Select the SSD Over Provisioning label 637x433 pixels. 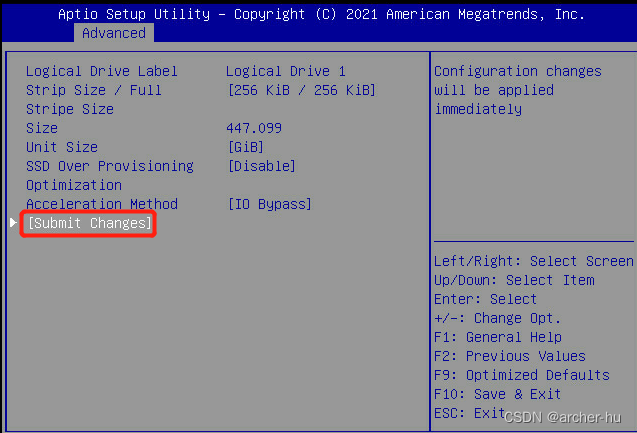pos(110,166)
